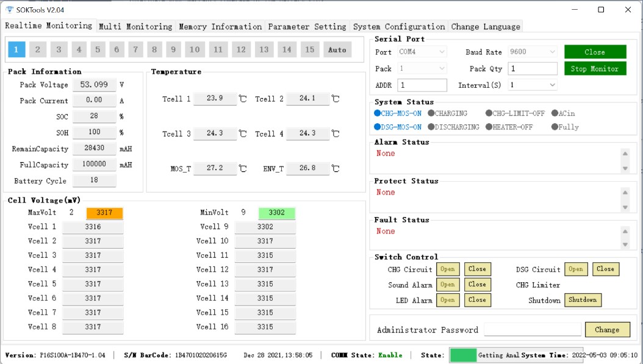Select battery pack number 10
Screen dimensions: 643x364
pyautogui.click(x=195, y=49)
